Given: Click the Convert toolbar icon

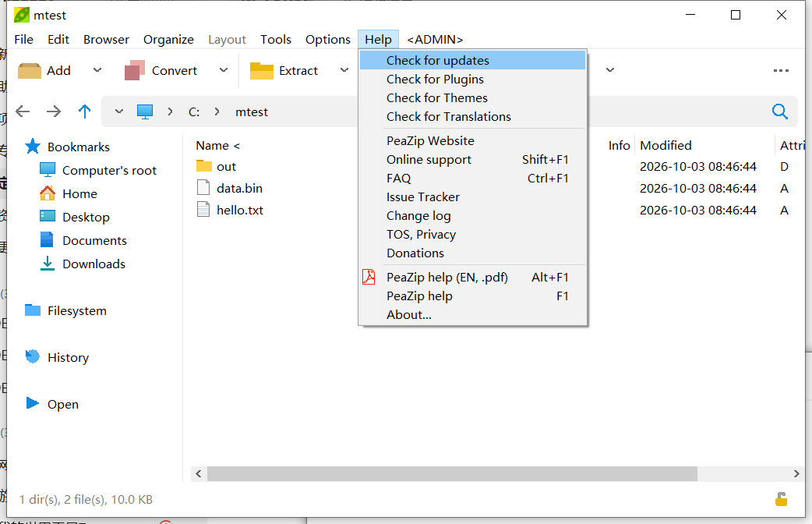Looking at the screenshot, I should coord(135,70).
